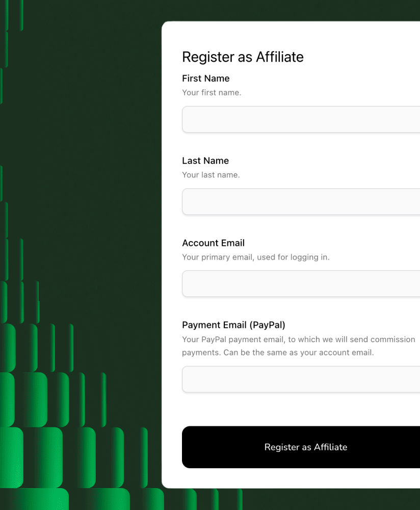Click the dark background strip below the form card
Viewport: 420px width, 510px height.
coord(332,499)
